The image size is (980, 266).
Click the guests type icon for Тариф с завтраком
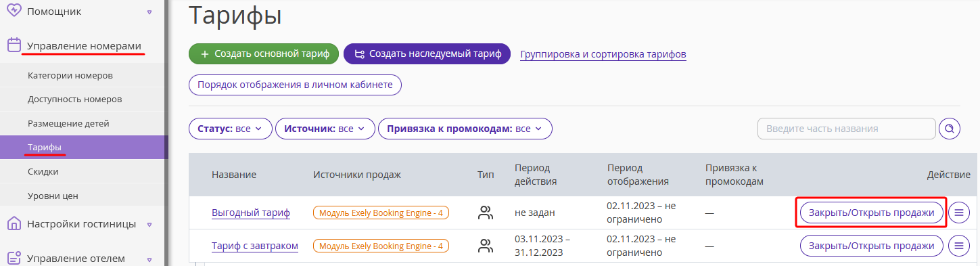(486, 246)
